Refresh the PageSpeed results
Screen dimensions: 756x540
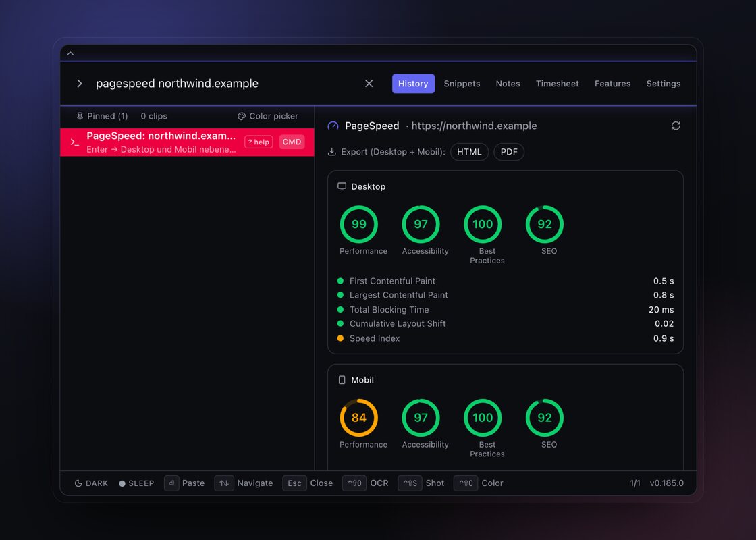[x=676, y=126]
